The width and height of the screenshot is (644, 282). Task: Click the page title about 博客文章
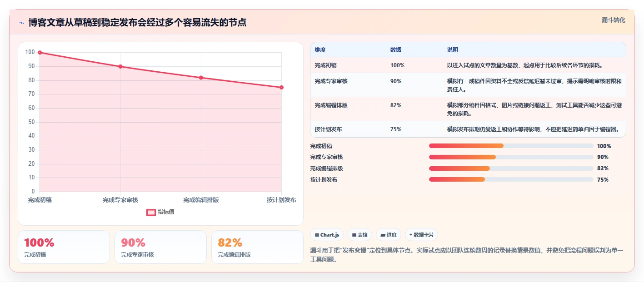137,23
